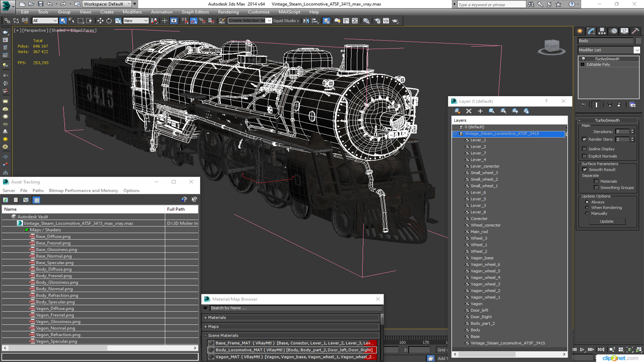Viewport: 644px width, 362px height.
Task: Switch to the Motion command panel tab
Action: 614,31
